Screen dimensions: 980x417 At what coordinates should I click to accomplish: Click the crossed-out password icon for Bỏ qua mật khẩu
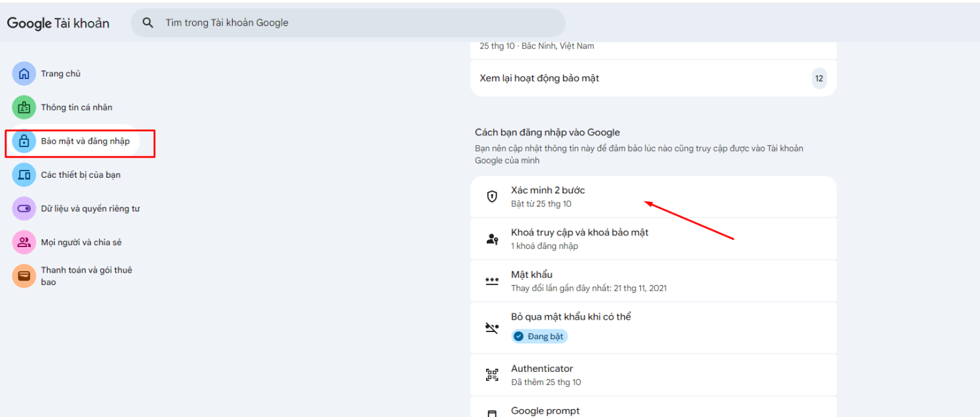(492, 328)
